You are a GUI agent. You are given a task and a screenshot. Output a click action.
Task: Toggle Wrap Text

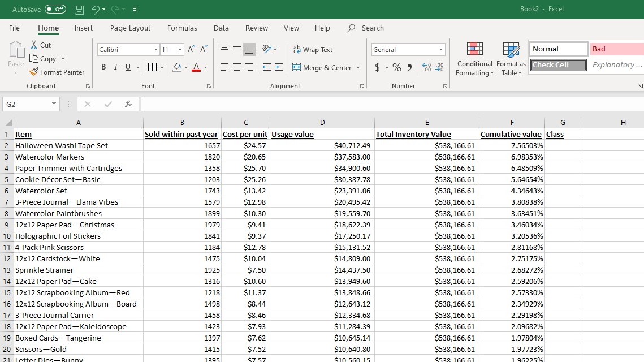point(313,49)
